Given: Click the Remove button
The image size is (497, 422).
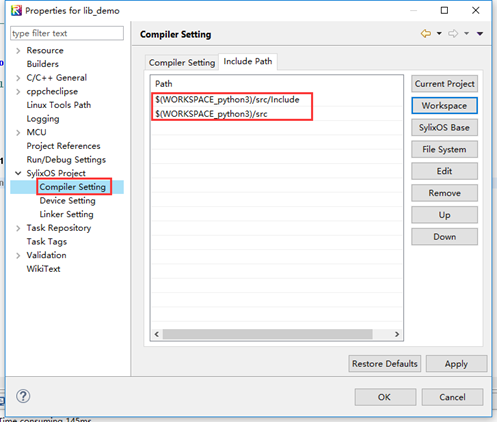Looking at the screenshot, I should point(444,193).
